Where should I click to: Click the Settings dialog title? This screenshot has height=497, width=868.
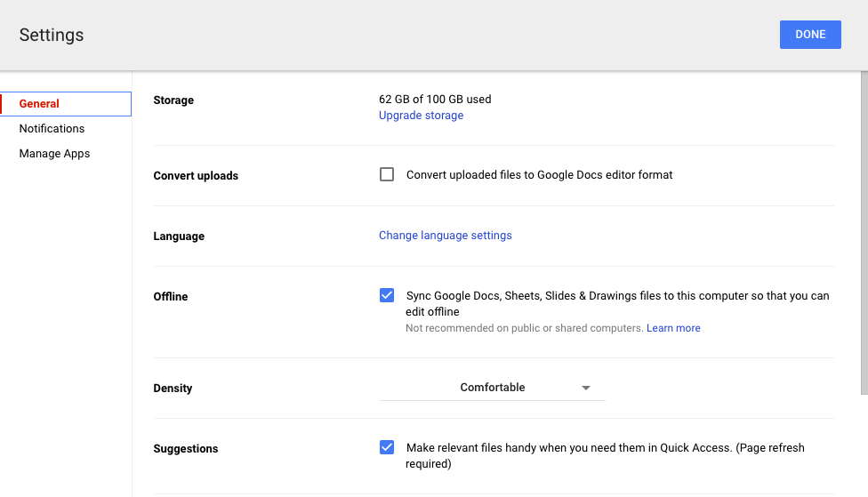[x=52, y=35]
